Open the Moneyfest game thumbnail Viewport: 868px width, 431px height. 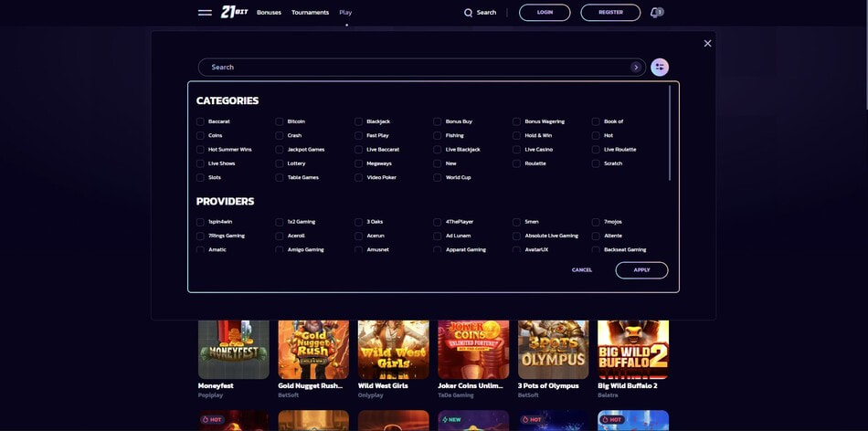(x=234, y=350)
